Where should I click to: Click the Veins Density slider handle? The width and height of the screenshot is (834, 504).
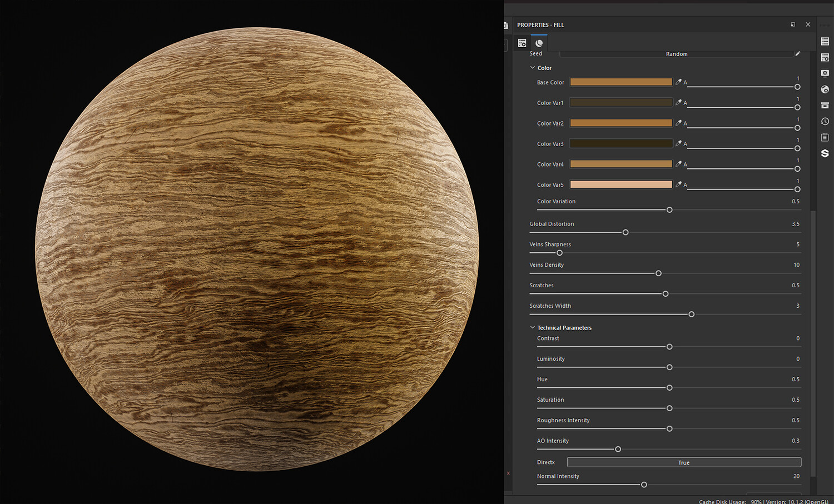(x=658, y=273)
